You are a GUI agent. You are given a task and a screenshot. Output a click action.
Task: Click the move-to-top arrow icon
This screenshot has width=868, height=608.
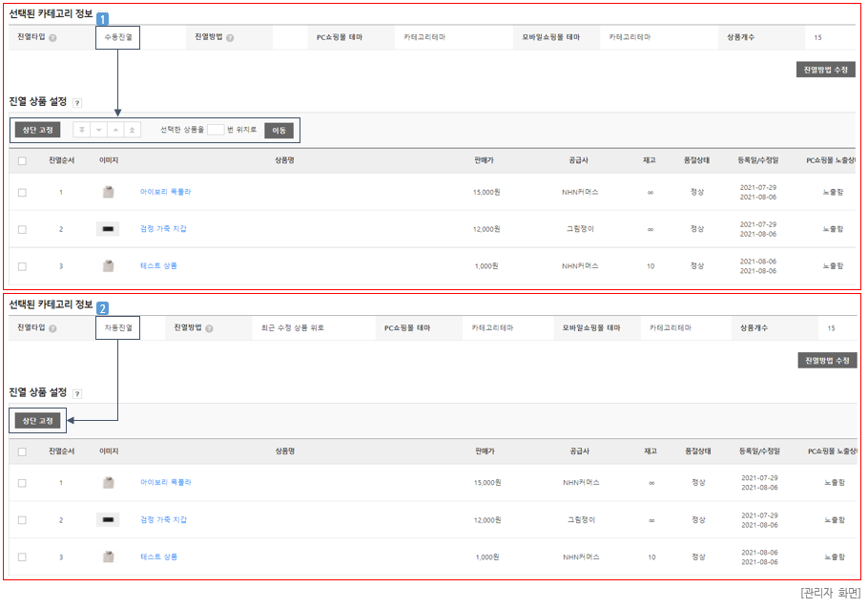point(133,130)
